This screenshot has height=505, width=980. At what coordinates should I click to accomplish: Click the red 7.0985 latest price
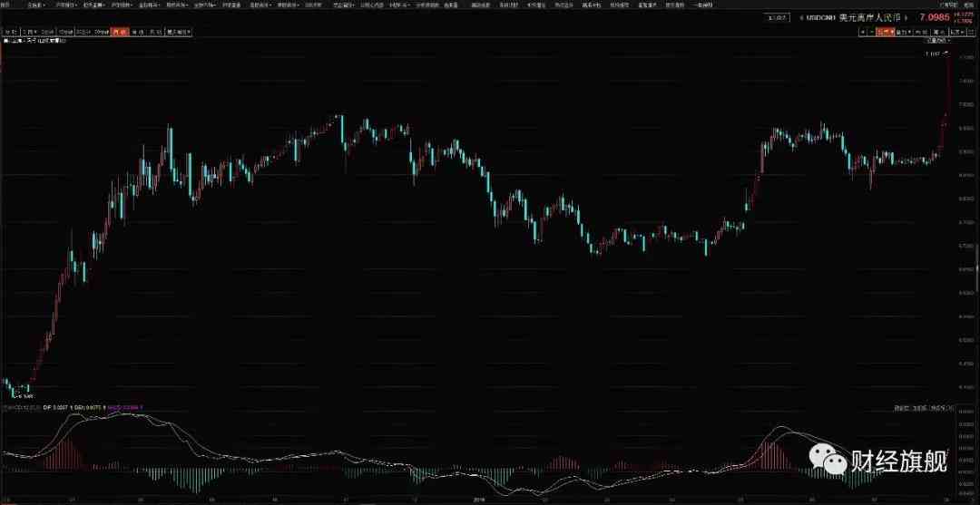coord(935,18)
